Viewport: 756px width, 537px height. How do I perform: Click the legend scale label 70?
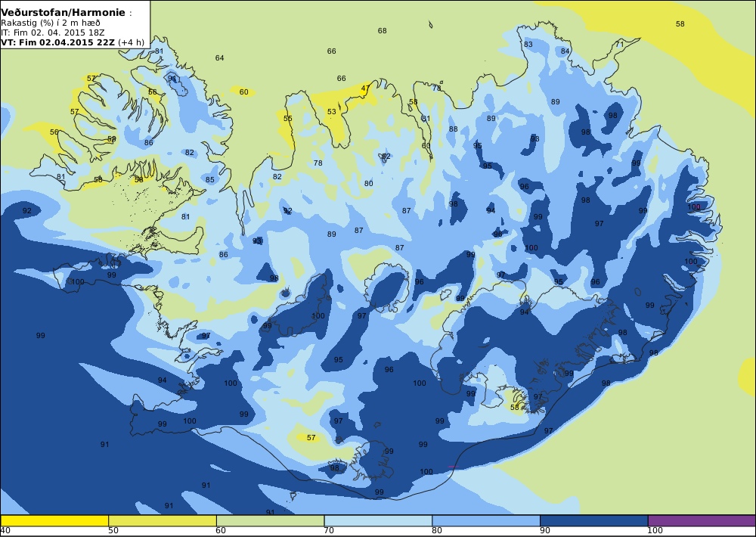330,531
